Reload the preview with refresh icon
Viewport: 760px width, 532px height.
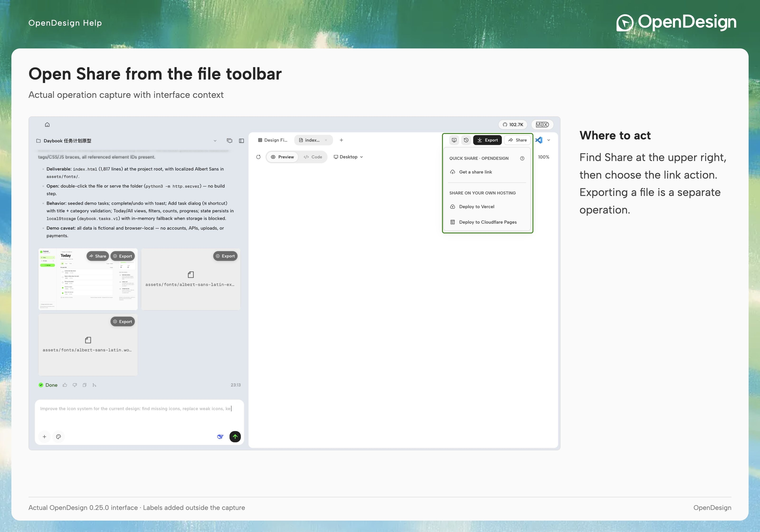[259, 157]
